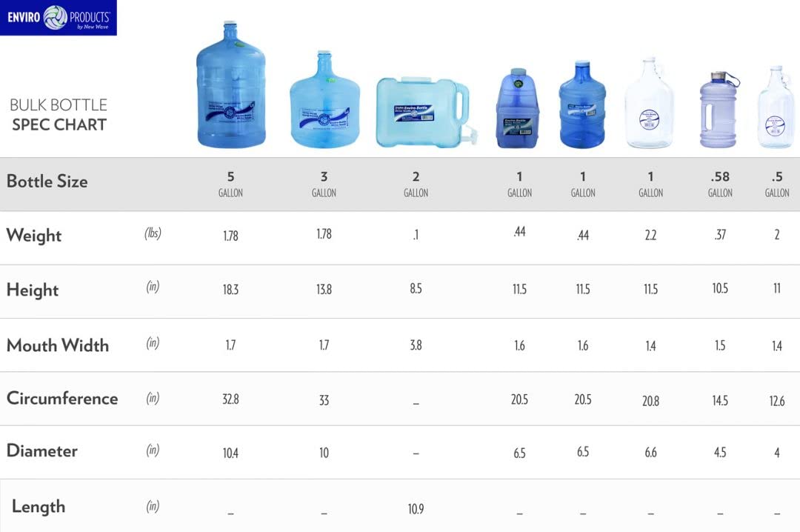Image resolution: width=800 pixels, height=532 pixels.
Task: Click the clear glass 1 gallon jug image
Action: tap(649, 104)
